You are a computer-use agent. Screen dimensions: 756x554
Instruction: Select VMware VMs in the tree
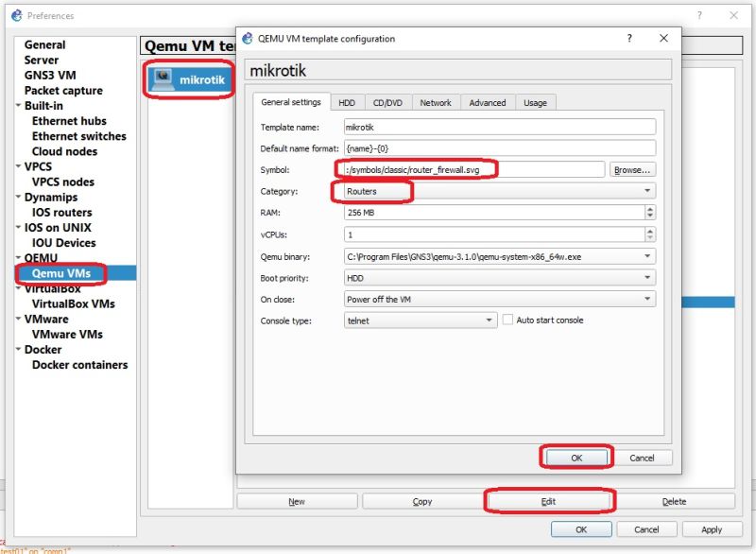point(67,334)
